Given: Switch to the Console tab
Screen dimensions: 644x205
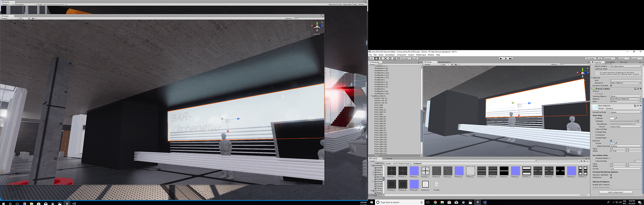Looking at the screenshot, I should coord(389,158).
